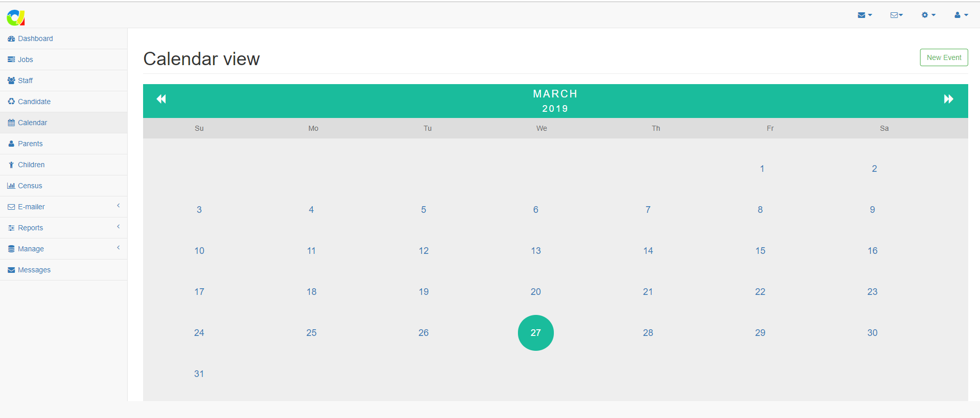
Task: Select Children in the sidebar
Action: tap(31, 165)
